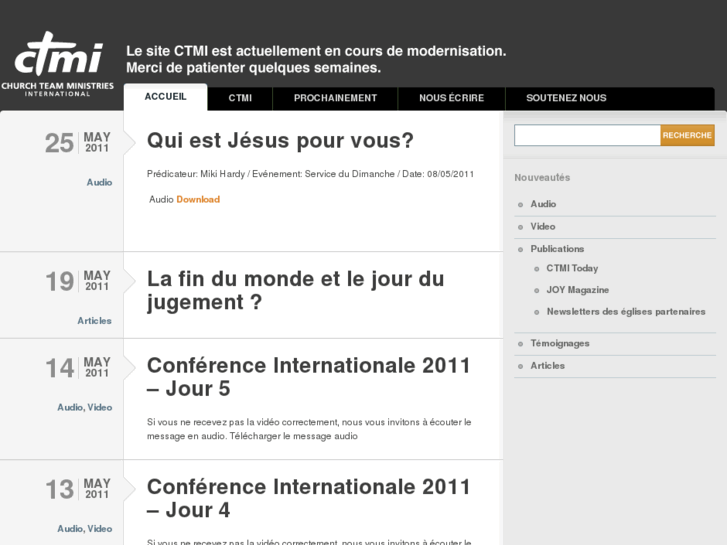The width and height of the screenshot is (727, 545).
Task: Click the Video category under 13 May
Action: 100,529
